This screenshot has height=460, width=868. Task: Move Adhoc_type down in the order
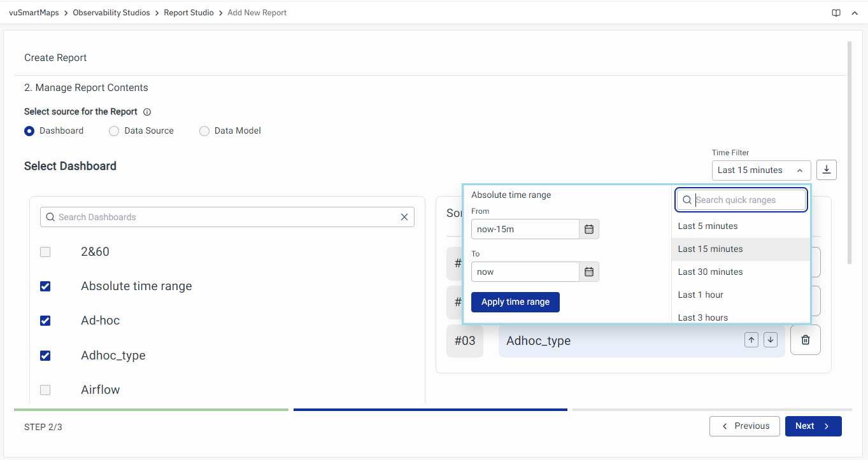tap(771, 340)
